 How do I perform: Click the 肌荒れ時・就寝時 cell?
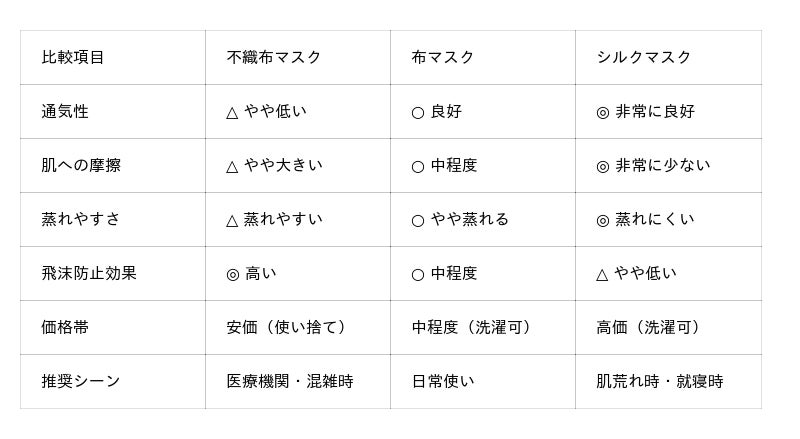(x=660, y=381)
